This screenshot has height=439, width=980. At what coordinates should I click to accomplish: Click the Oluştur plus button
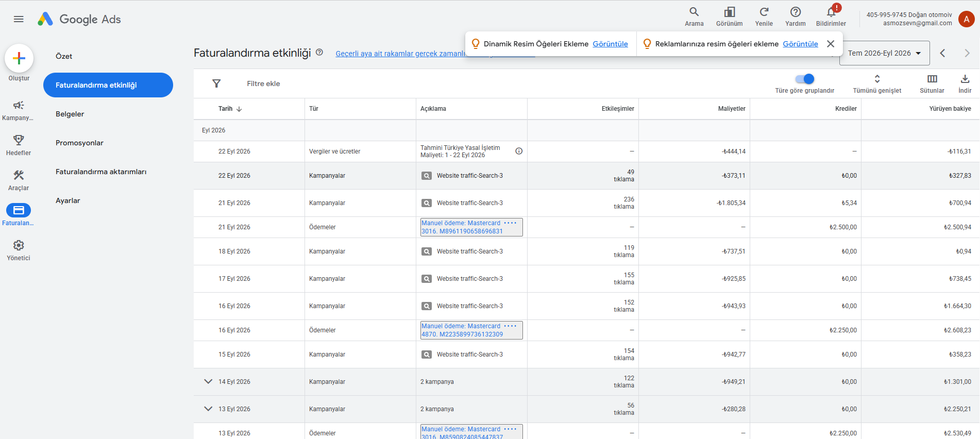[19, 58]
